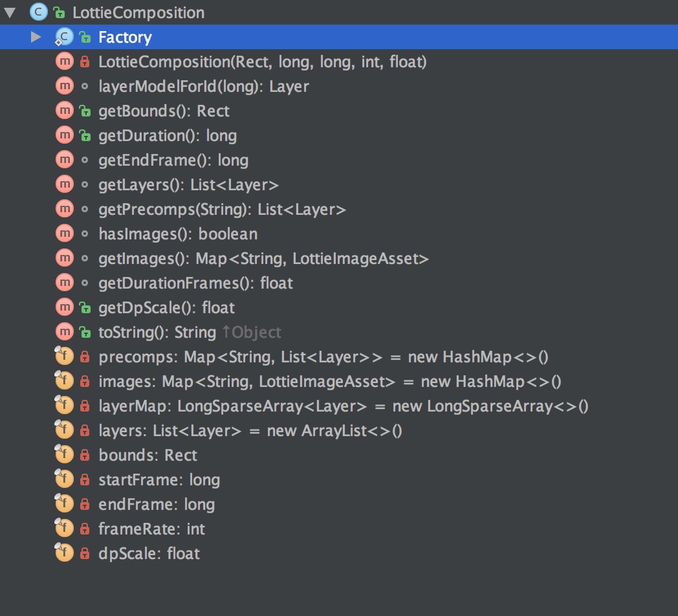Select dpScale: float field
The width and height of the screenshot is (678, 616).
(149, 554)
